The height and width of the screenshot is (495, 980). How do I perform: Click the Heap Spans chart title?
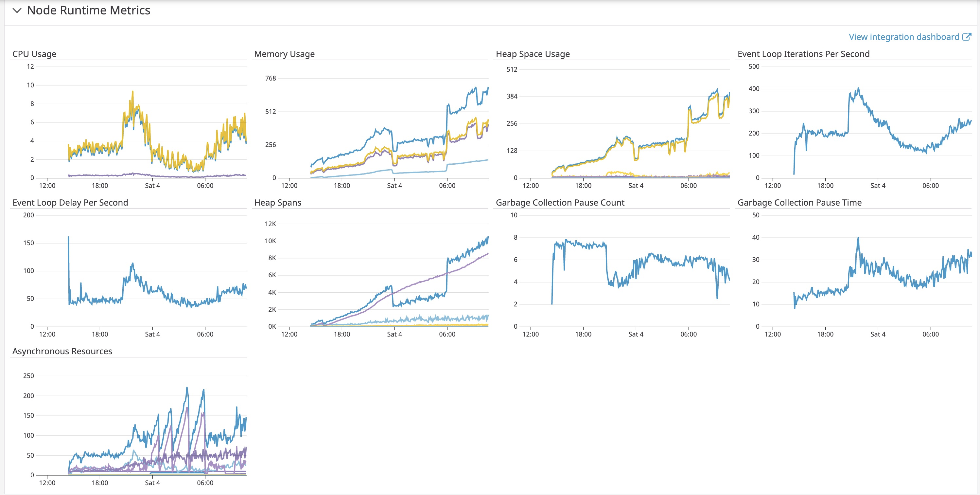(277, 202)
